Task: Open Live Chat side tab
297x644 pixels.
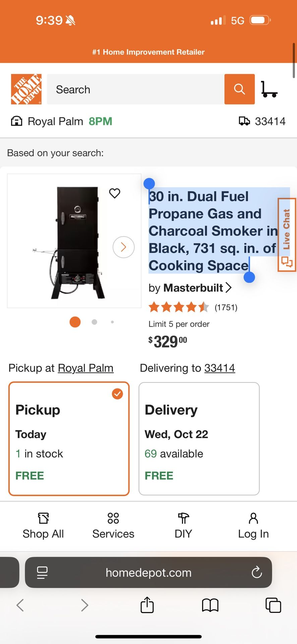Action: [287, 234]
